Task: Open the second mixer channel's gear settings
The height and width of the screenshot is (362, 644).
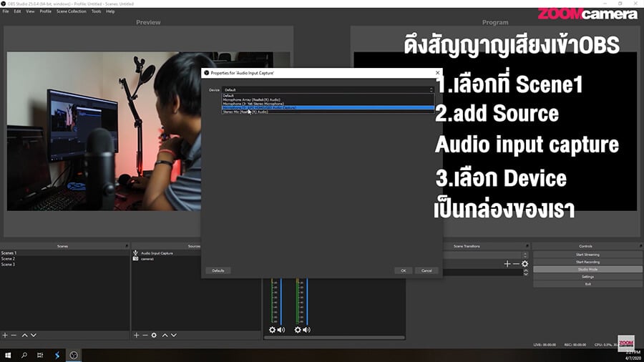Action: [x=298, y=330]
